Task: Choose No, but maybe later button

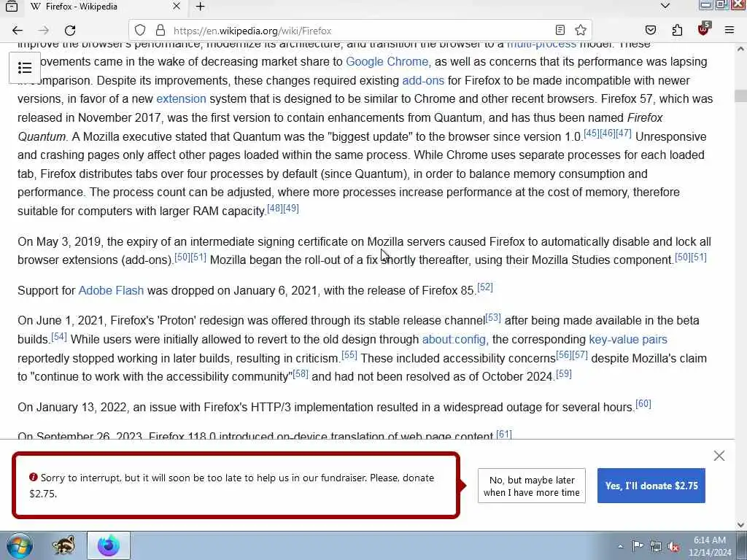Action: [x=531, y=486]
